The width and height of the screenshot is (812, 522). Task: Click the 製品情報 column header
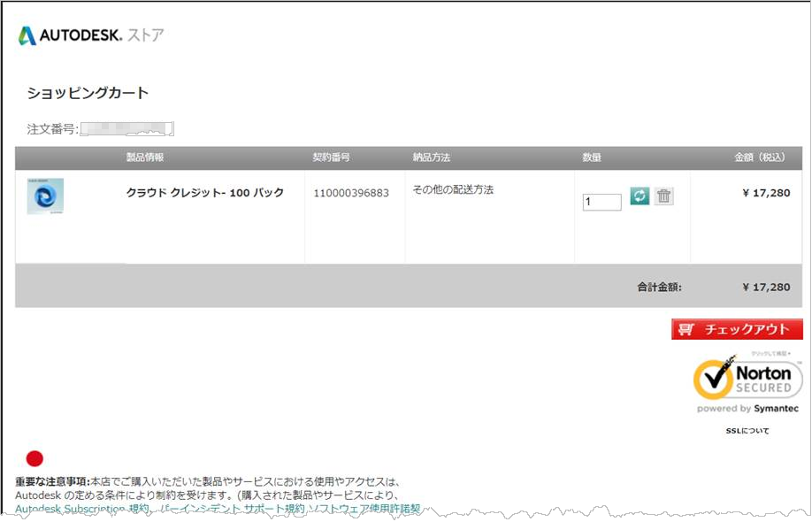pos(145,157)
